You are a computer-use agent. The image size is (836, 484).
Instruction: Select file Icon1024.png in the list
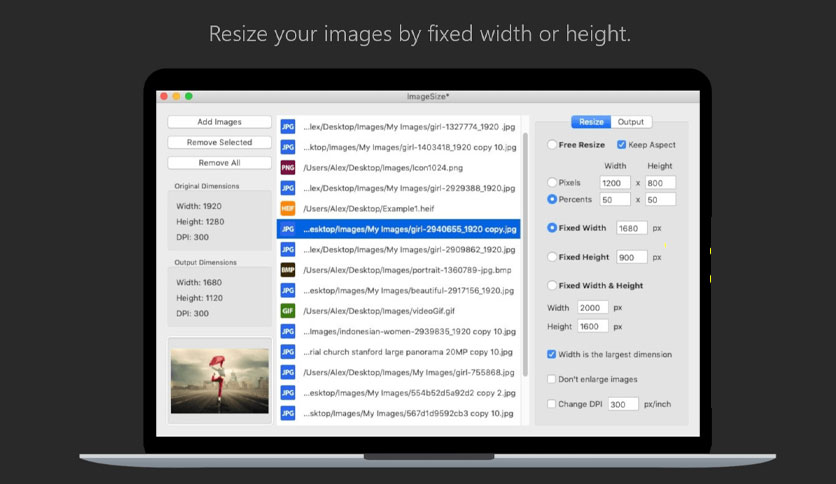click(x=398, y=168)
